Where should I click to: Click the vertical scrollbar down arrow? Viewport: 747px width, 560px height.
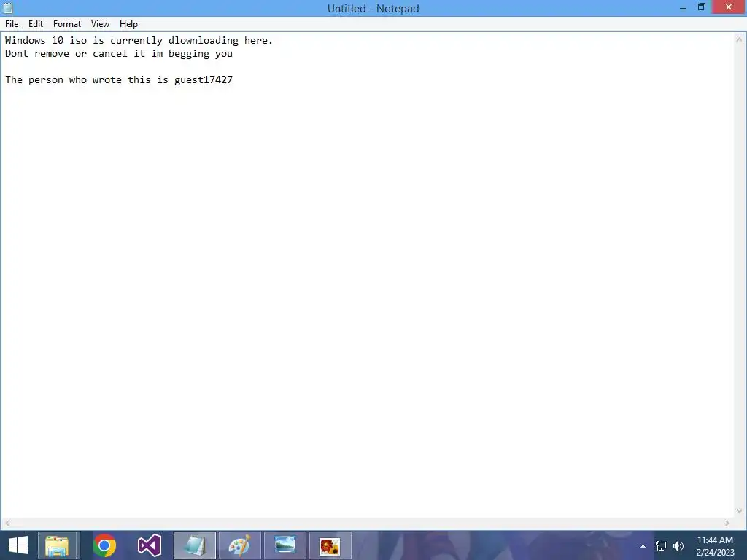pos(739,511)
